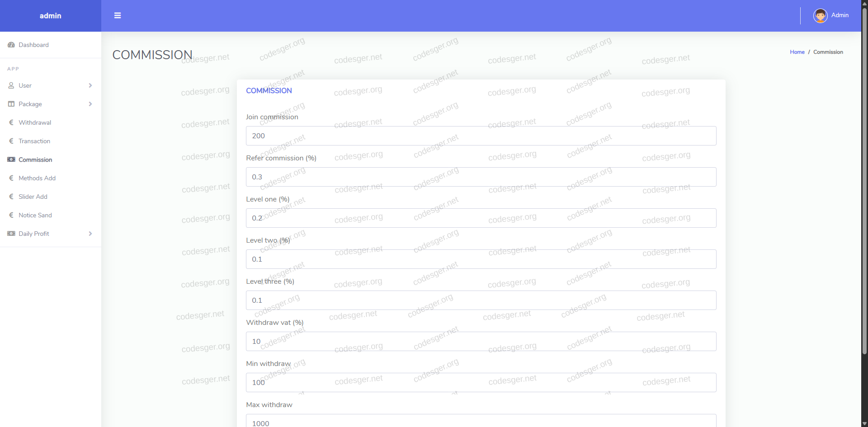The height and width of the screenshot is (427, 868).
Task: Open the Methods Add page
Action: (x=37, y=178)
